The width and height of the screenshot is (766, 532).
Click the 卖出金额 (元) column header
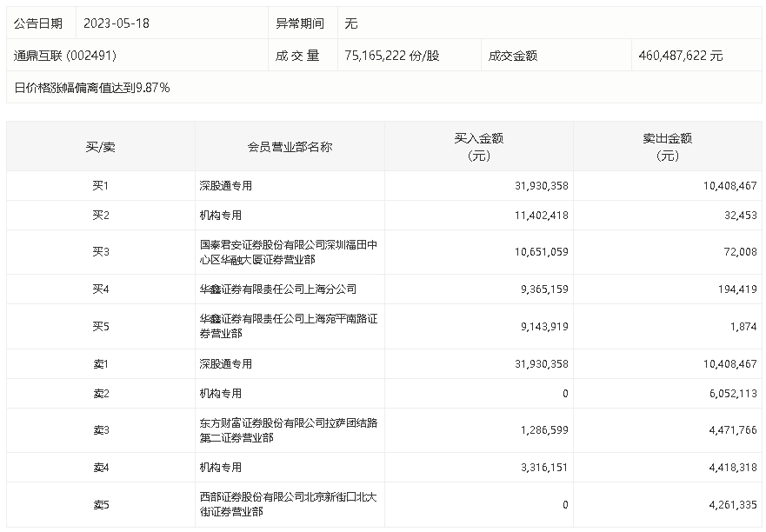tap(667, 147)
